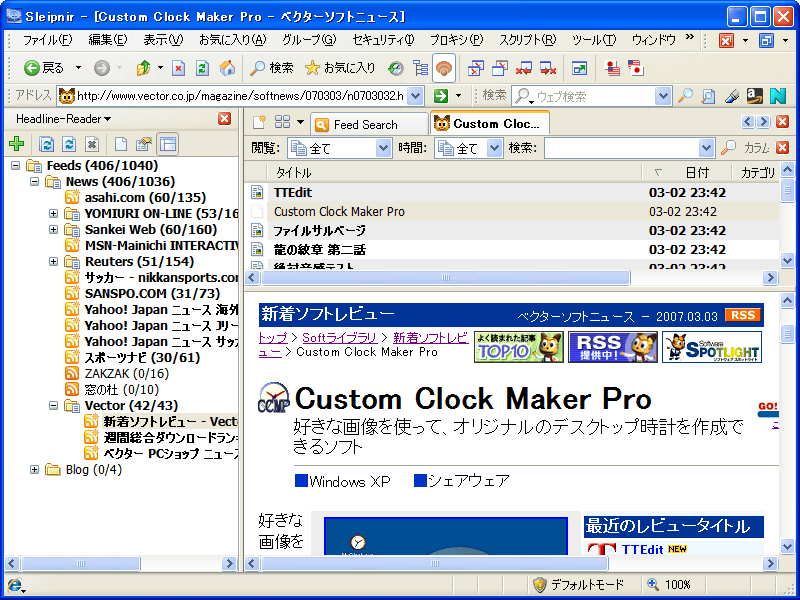Click the green Go arrow beside address bar
Screen dimensions: 800x600
click(441, 95)
